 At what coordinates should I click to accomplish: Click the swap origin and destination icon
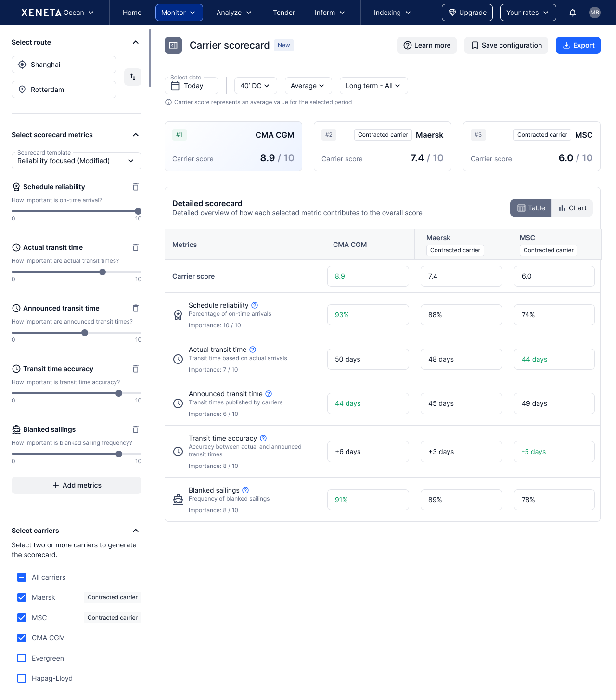coord(133,77)
